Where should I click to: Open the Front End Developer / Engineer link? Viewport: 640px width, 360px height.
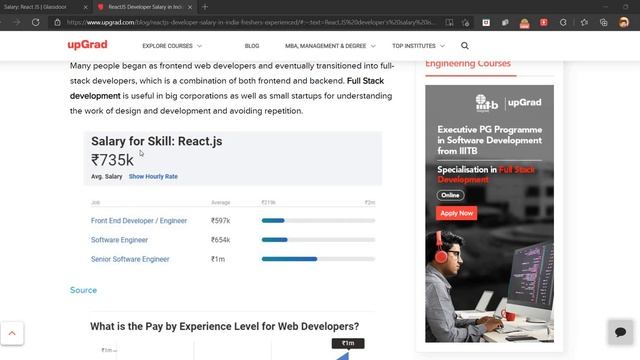[x=139, y=220]
